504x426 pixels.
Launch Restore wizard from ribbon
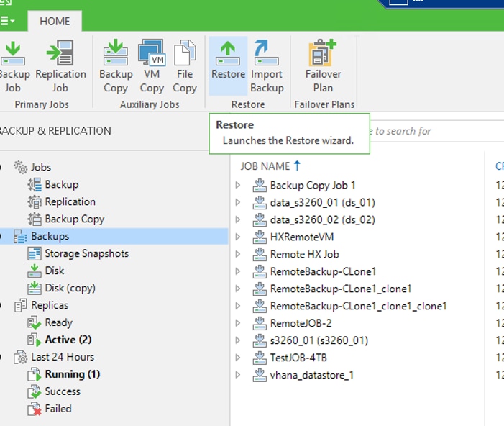(228, 66)
